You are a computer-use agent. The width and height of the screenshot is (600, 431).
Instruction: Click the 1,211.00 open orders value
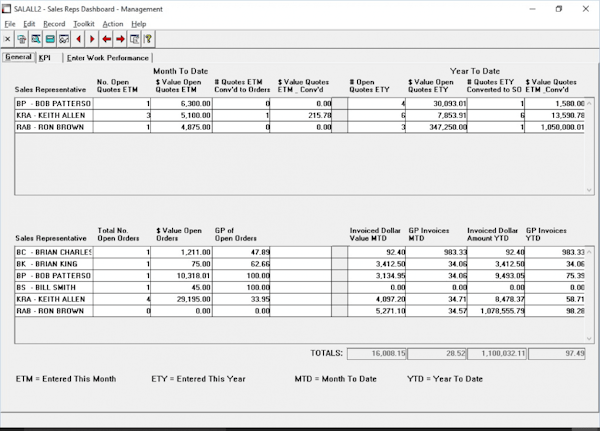click(181, 252)
